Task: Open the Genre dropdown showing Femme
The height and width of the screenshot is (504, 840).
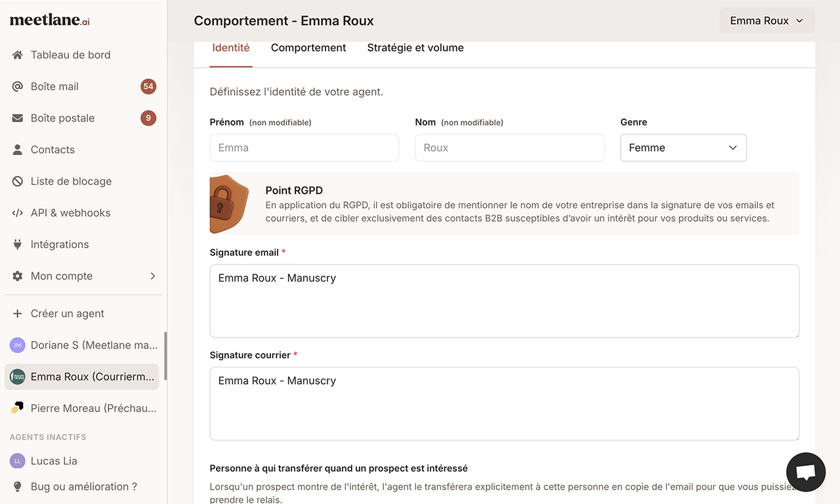Action: point(683,148)
